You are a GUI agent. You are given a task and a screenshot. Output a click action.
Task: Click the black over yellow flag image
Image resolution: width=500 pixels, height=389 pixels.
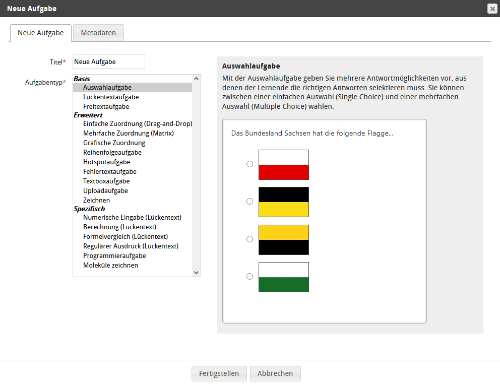tap(284, 202)
